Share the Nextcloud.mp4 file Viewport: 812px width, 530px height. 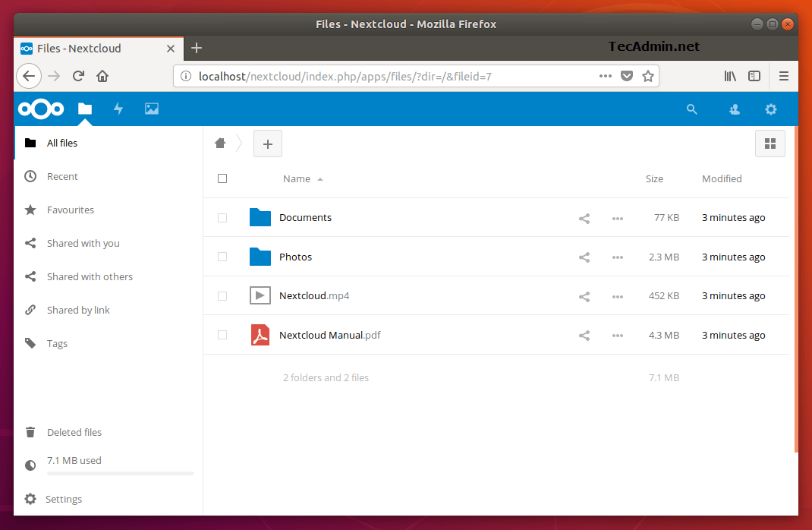click(584, 296)
